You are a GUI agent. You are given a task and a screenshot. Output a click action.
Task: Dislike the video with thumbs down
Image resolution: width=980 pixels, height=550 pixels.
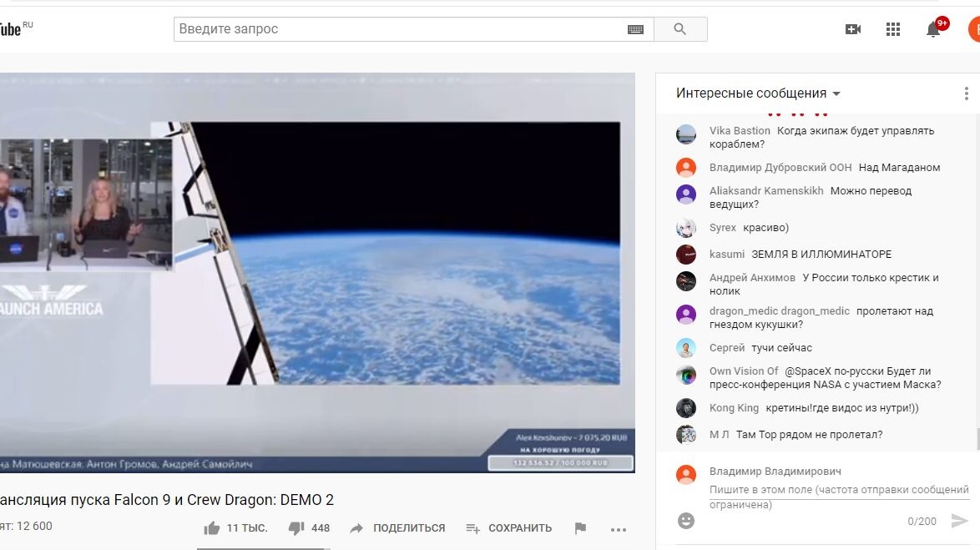[296, 528]
